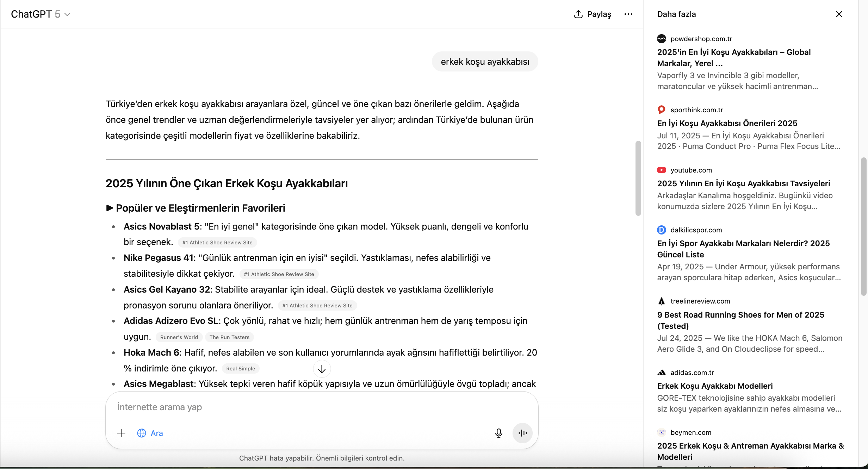Open '9 Best Road Running Shoes for Men' link
868x469 pixels.
[x=741, y=320]
